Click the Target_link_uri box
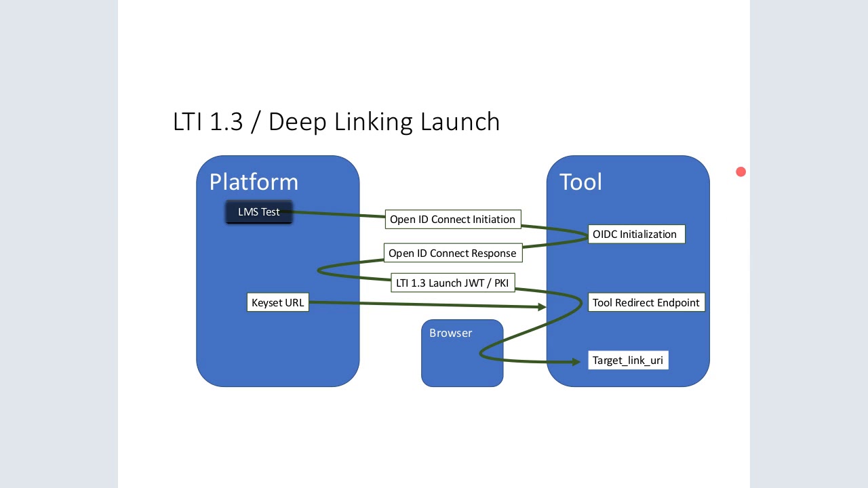This screenshot has height=488, width=868. [x=628, y=361]
